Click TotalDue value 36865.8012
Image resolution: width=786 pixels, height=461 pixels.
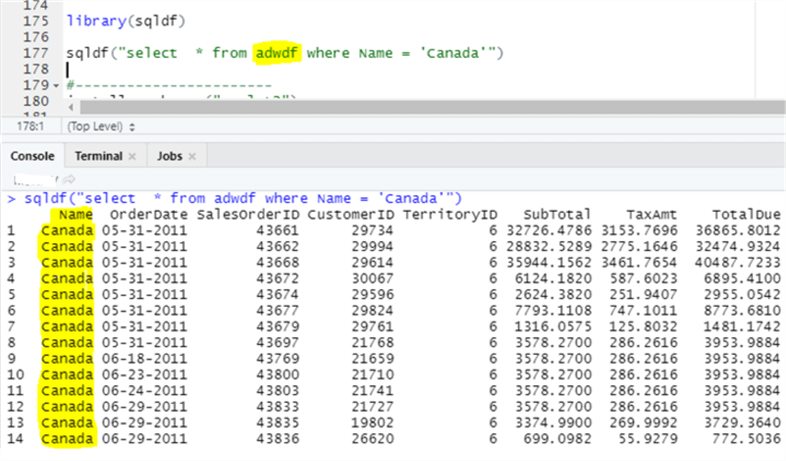[x=738, y=230]
